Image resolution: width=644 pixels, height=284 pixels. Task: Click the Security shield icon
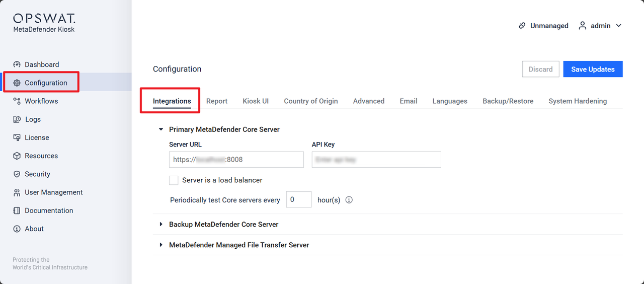(x=17, y=174)
